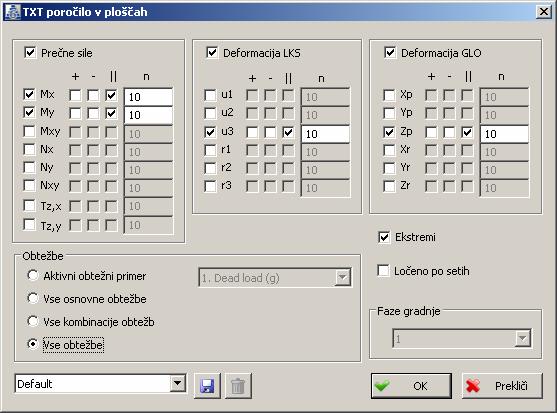
Task: Click the delete preset trash can icon
Action: tap(238, 386)
